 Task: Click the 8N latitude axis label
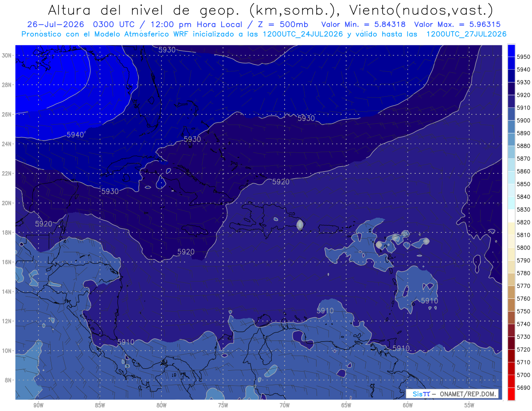click(9, 380)
